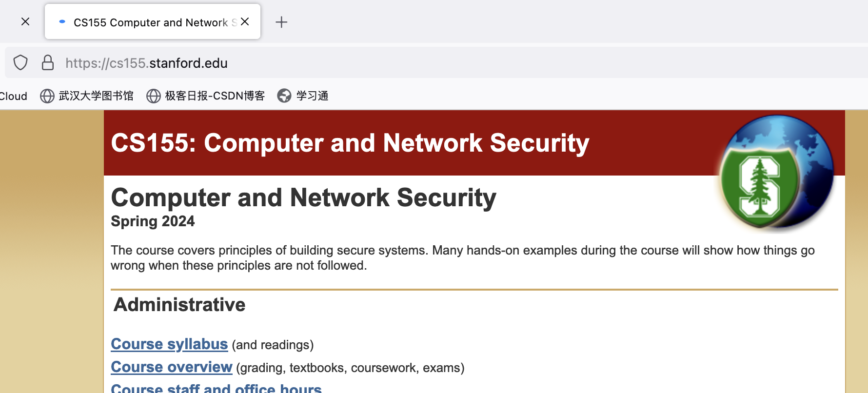Image resolution: width=868 pixels, height=393 pixels.
Task: Click the Spring 2024 subheading
Action: tap(153, 221)
